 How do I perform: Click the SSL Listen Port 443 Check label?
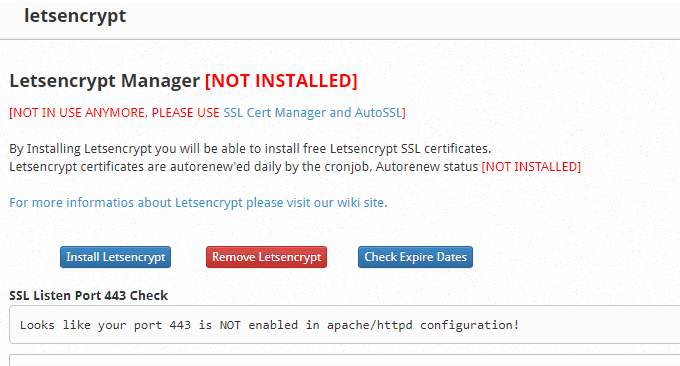pos(88,295)
